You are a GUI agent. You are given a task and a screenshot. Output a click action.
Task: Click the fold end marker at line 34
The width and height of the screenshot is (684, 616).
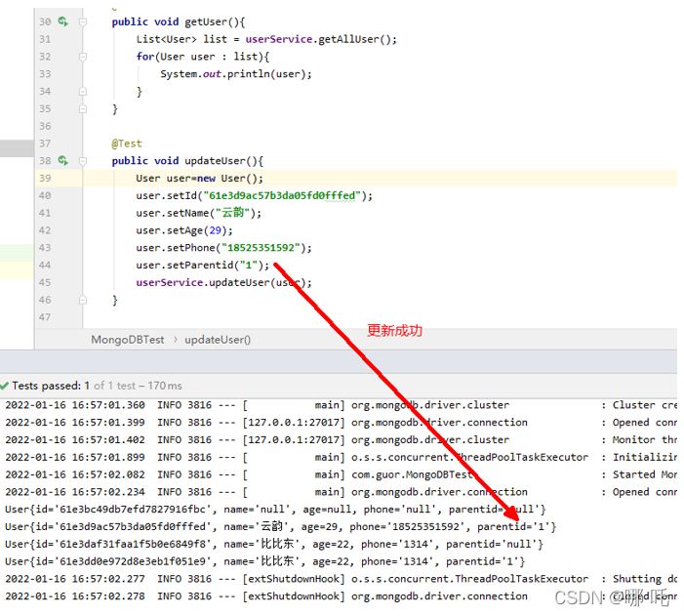(82, 91)
